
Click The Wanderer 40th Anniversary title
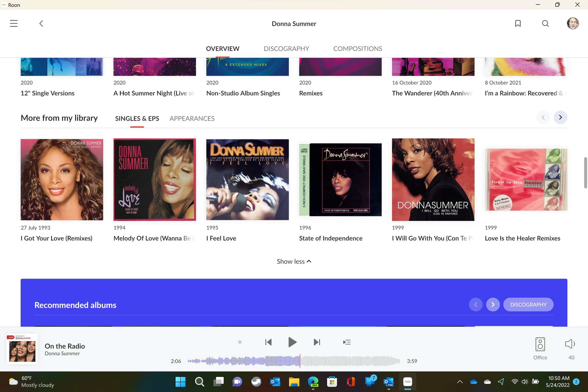433,93
